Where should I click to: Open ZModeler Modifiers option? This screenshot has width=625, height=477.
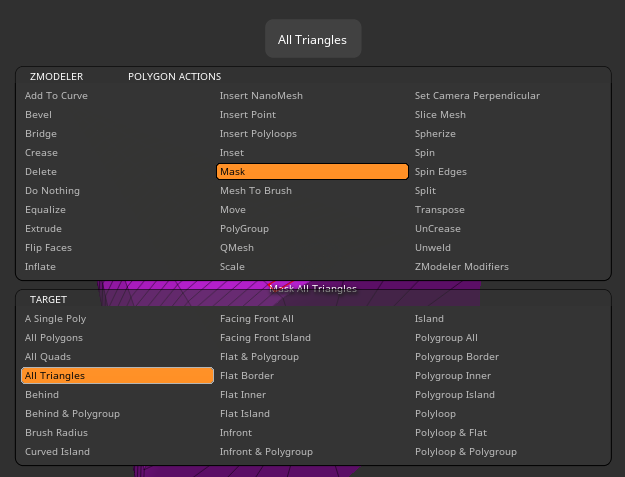click(x=461, y=267)
